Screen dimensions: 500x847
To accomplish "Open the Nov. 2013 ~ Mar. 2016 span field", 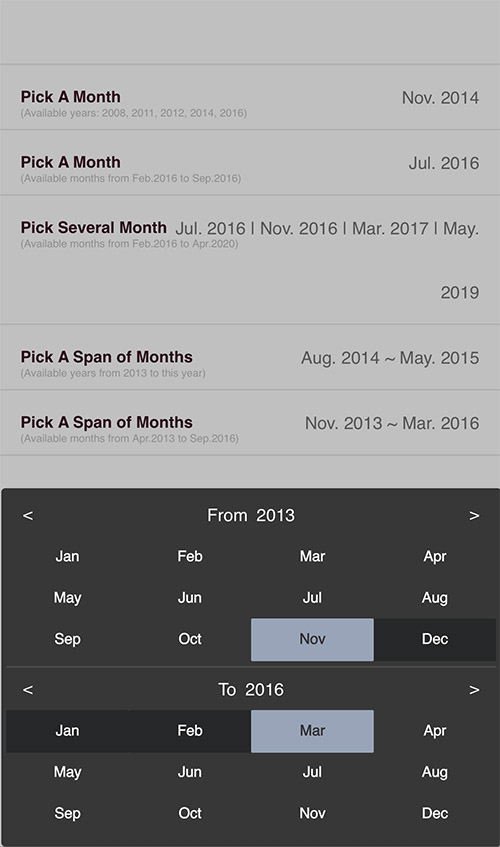I will click(x=392, y=424).
